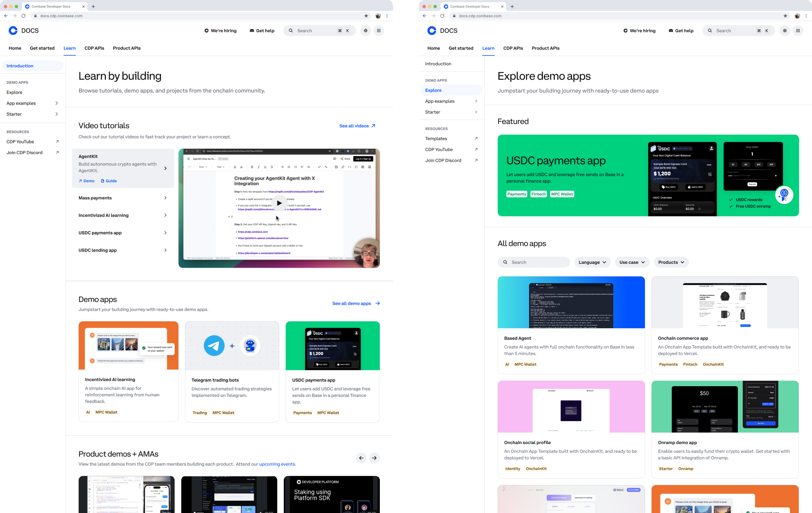This screenshot has width=812, height=513.
Task: Click Coinbase logo in right window header
Action: point(432,31)
